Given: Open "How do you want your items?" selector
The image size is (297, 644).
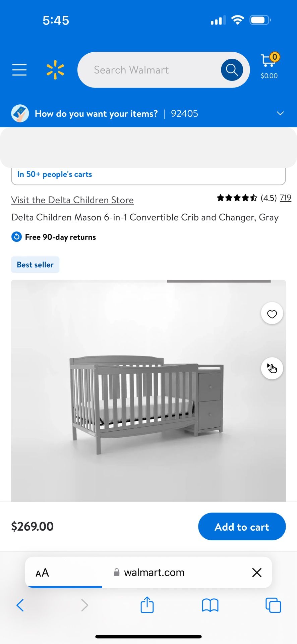Looking at the screenshot, I should click(96, 114).
